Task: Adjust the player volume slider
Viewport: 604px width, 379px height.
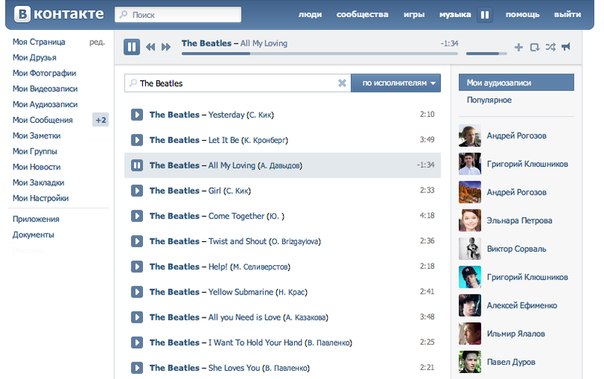Action: [x=486, y=54]
